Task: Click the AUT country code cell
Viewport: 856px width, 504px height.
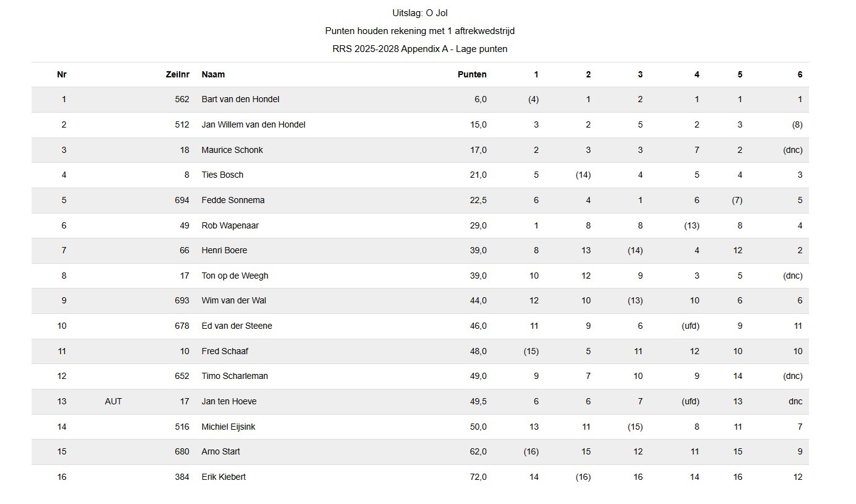Action: [113, 401]
